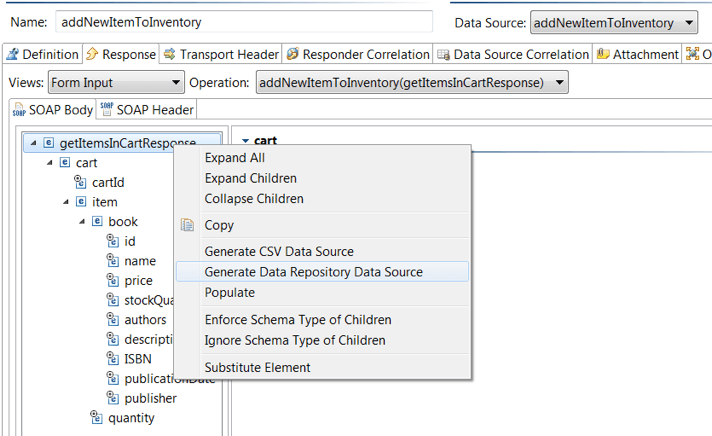Switch to the Responder Correlation tab
The height and width of the screenshot is (436, 712).
[358, 54]
